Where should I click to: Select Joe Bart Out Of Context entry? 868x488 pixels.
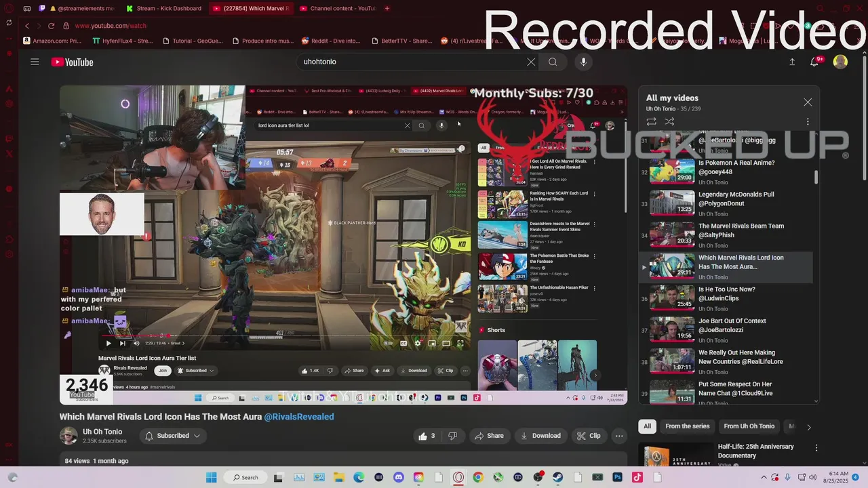pos(726,329)
